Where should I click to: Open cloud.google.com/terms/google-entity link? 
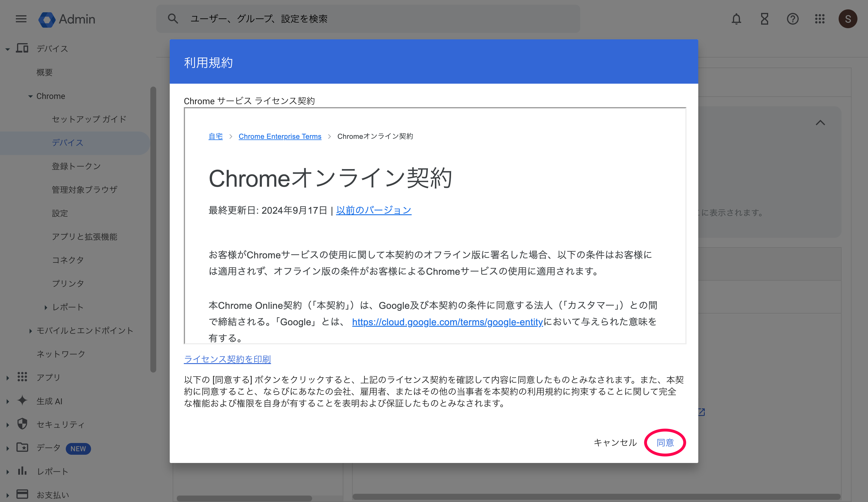tap(447, 322)
